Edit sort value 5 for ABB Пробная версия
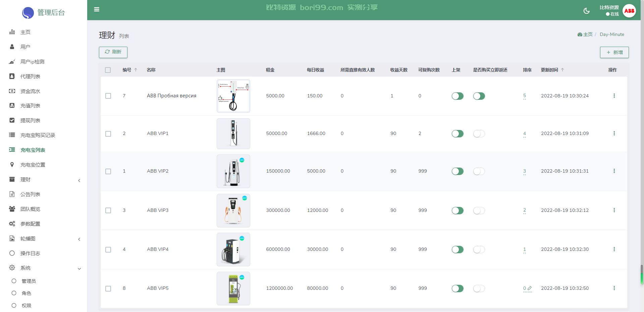This screenshot has width=644, height=312. click(525, 96)
